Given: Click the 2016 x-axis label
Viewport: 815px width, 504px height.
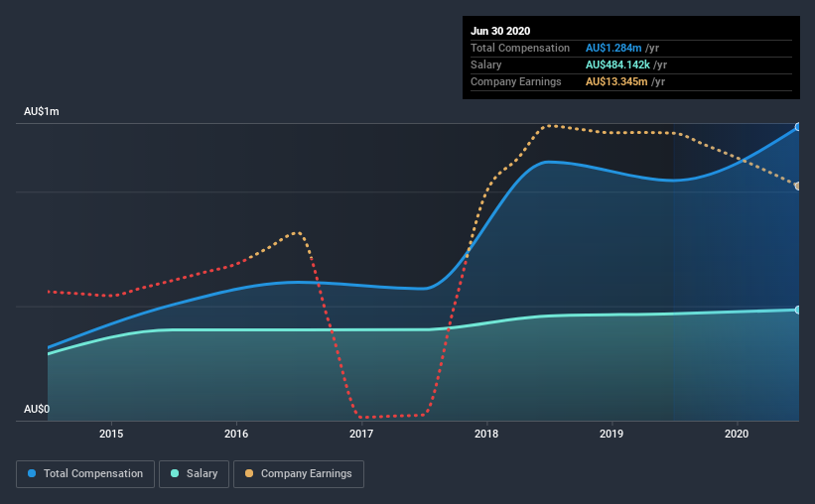Looking at the screenshot, I should [236, 434].
